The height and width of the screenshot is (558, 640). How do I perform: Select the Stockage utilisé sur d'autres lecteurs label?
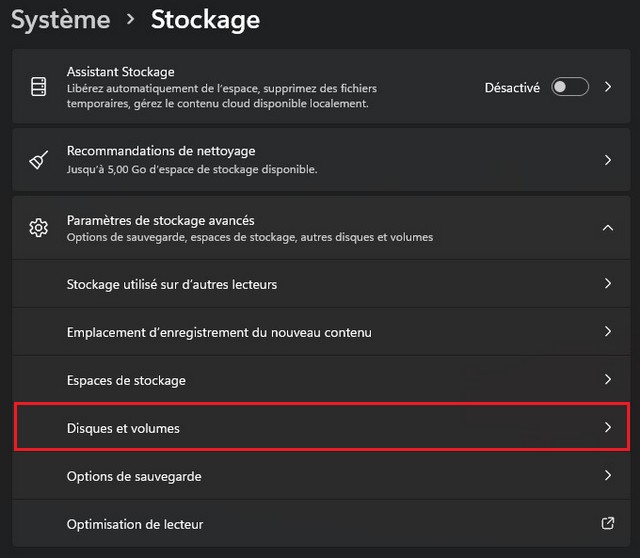pyautogui.click(x=171, y=284)
